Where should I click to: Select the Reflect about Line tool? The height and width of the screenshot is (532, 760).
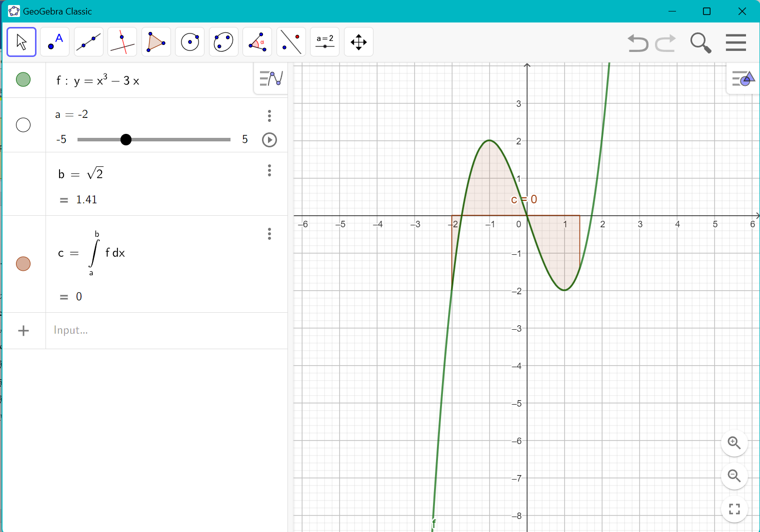291,42
